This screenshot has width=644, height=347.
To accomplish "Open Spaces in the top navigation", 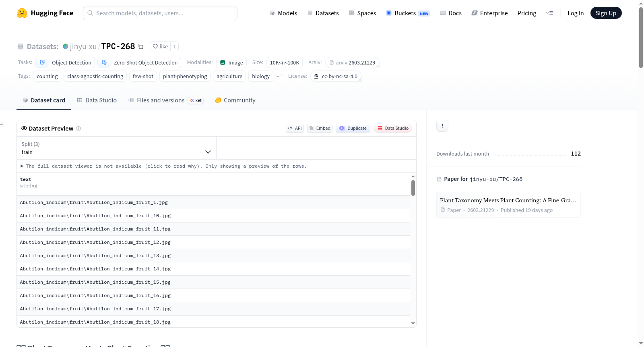I will tap(363, 13).
